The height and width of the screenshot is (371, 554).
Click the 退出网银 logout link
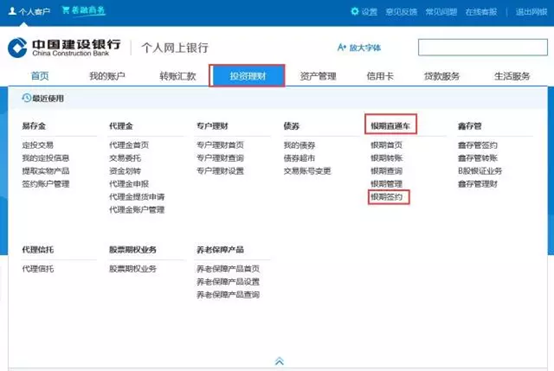click(531, 12)
